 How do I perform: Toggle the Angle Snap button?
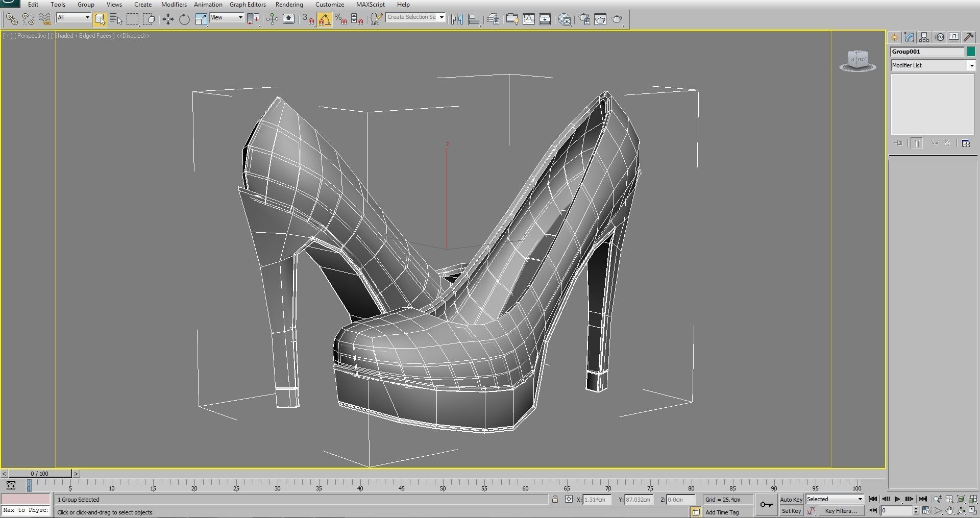point(325,19)
